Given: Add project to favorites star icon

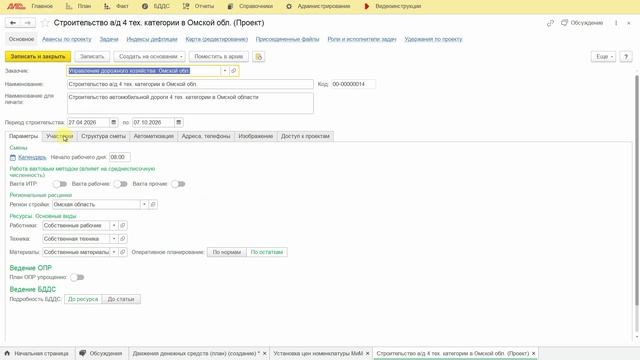Looking at the screenshot, I should (45, 23).
